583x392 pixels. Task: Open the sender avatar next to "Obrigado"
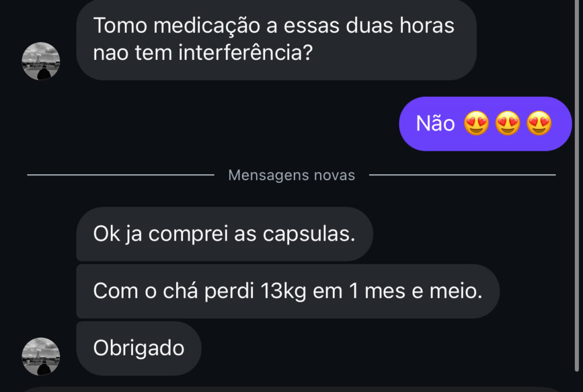click(x=41, y=356)
